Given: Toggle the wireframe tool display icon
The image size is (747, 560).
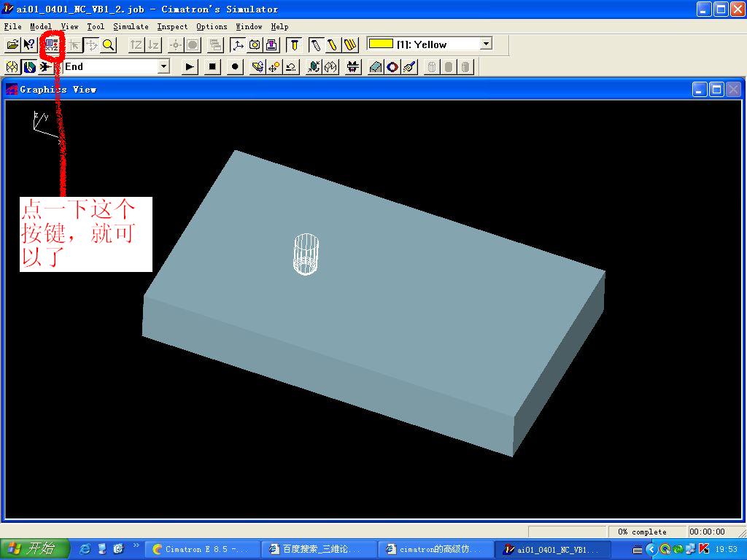Looking at the screenshot, I should 316,44.
